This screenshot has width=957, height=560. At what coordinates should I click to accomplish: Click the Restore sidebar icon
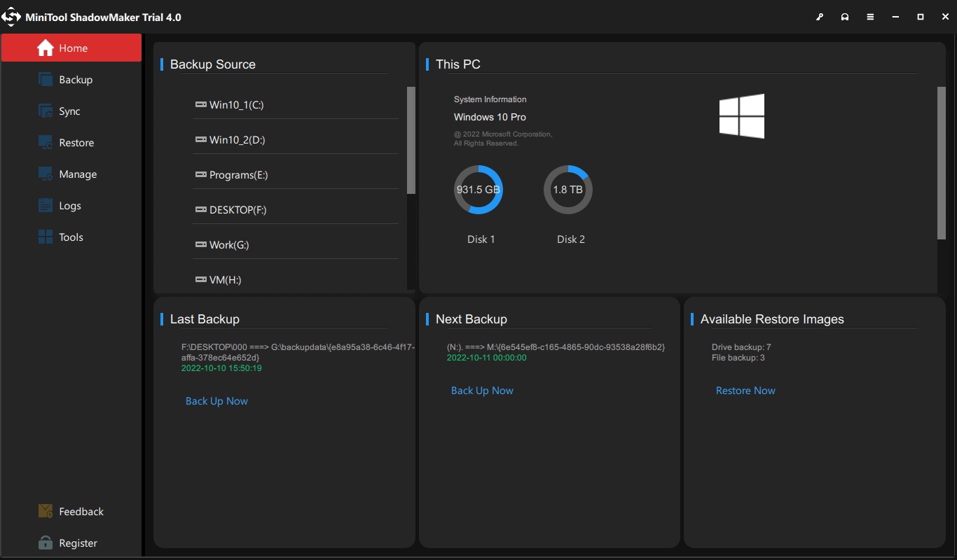[46, 143]
